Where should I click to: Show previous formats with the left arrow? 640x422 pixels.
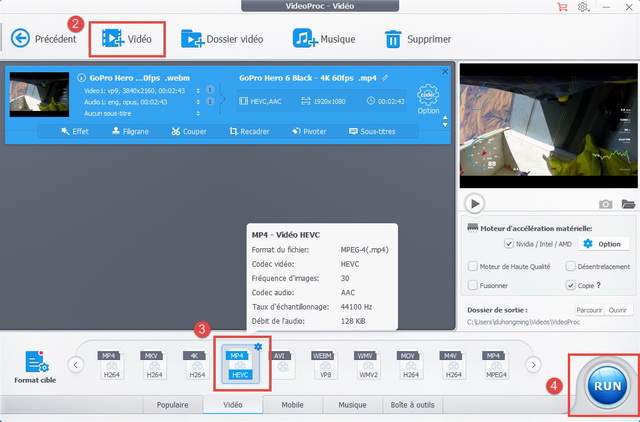tap(76, 364)
